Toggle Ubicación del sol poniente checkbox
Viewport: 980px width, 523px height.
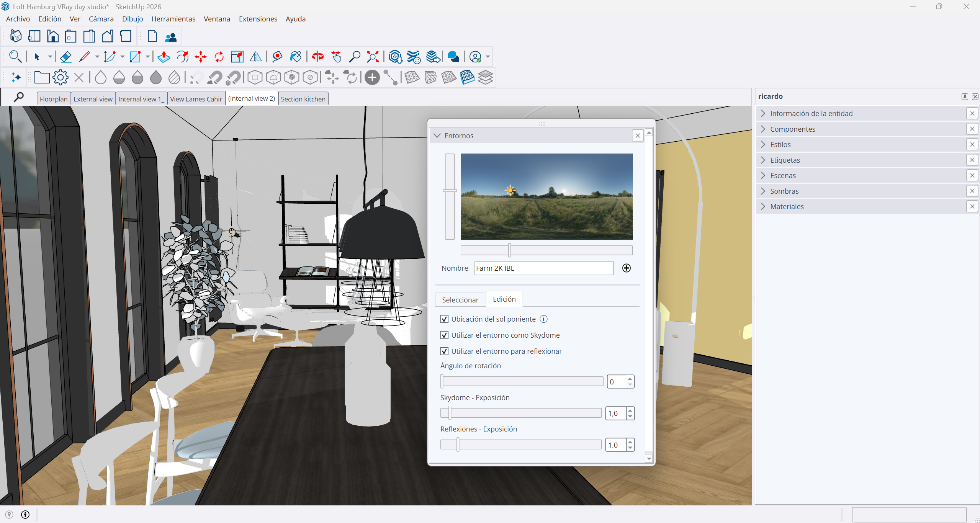click(x=445, y=319)
